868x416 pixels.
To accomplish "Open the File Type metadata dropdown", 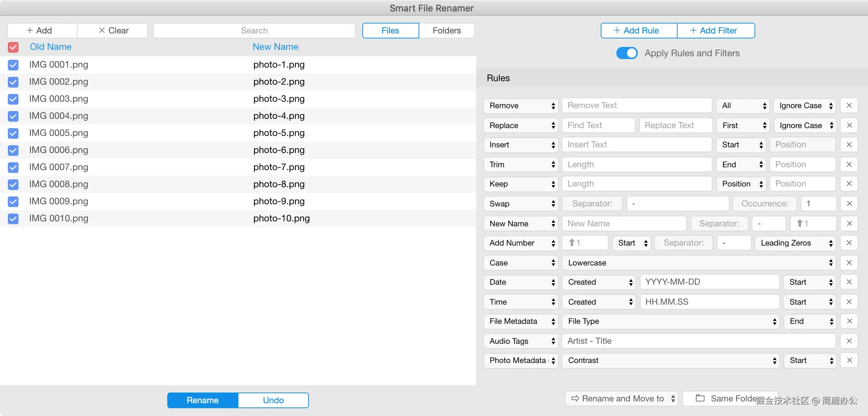I will [x=671, y=321].
